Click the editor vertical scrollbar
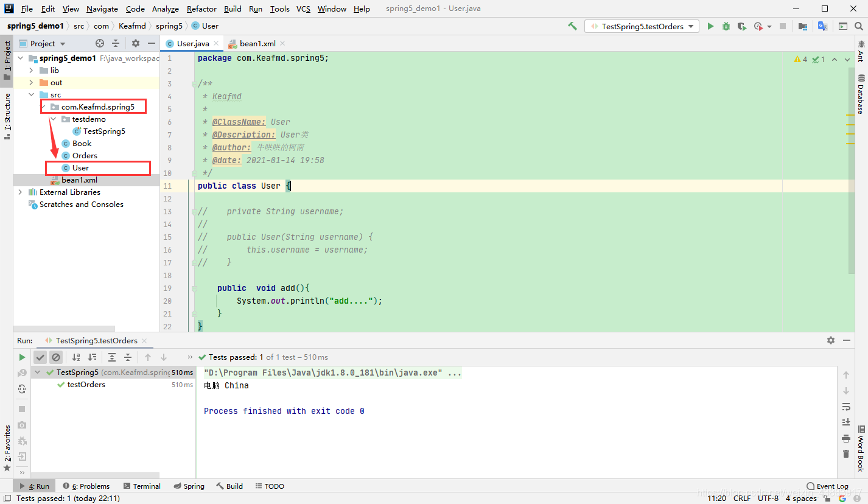 click(851, 170)
